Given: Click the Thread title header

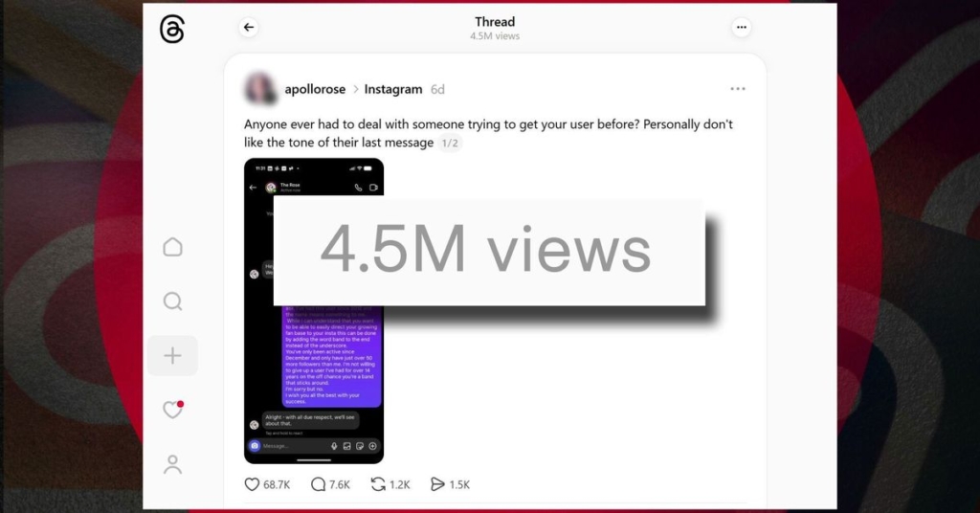Looking at the screenshot, I should [495, 22].
